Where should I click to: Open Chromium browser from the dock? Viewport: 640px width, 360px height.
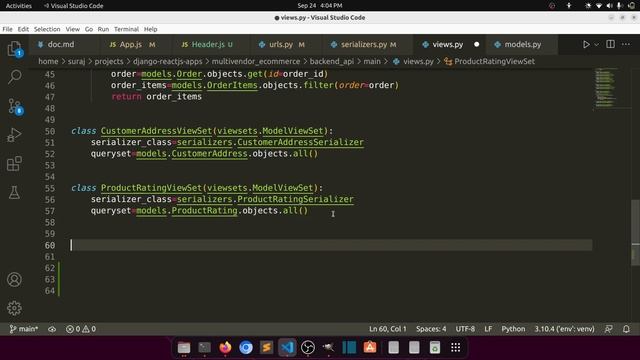(246, 347)
